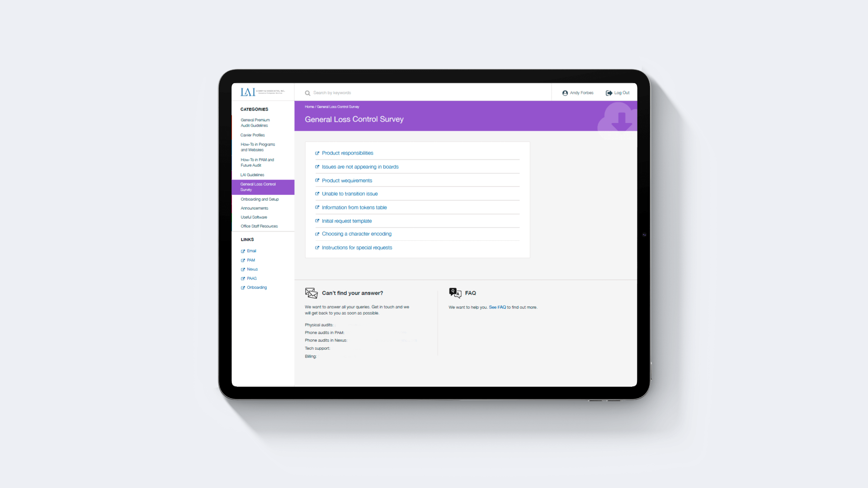Select the Announcements sidebar category
This screenshot has height=488, width=868.
coord(255,208)
